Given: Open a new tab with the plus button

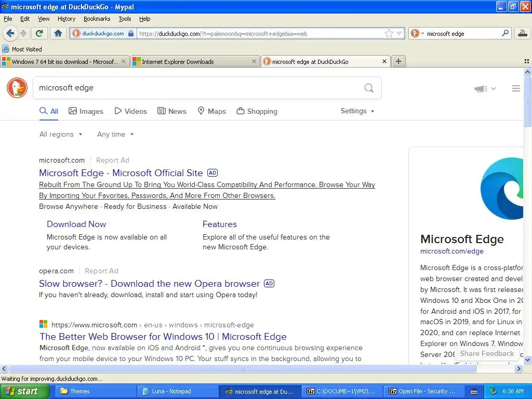Looking at the screenshot, I should point(398,61).
